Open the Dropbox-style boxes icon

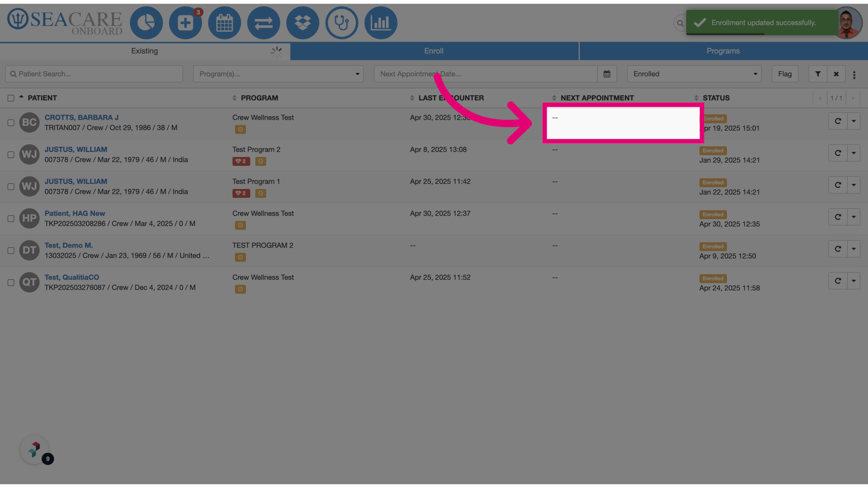[x=302, y=23]
